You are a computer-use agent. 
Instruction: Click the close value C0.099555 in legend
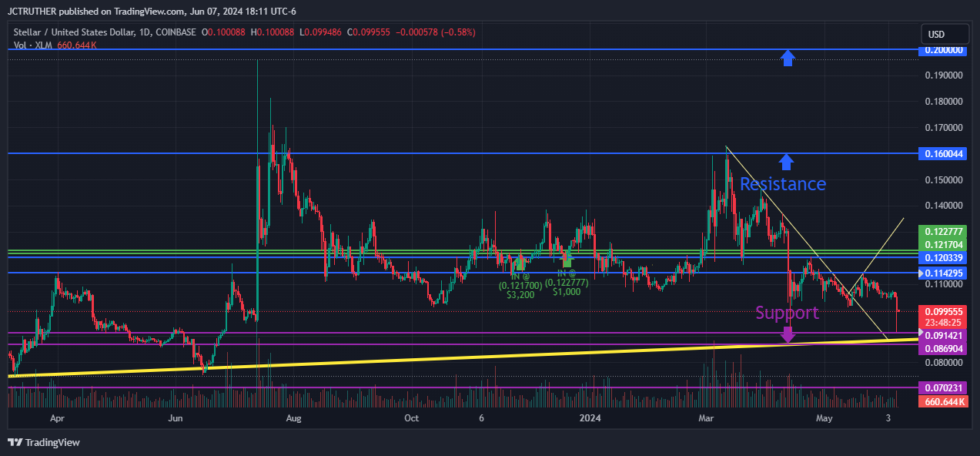tap(370, 32)
